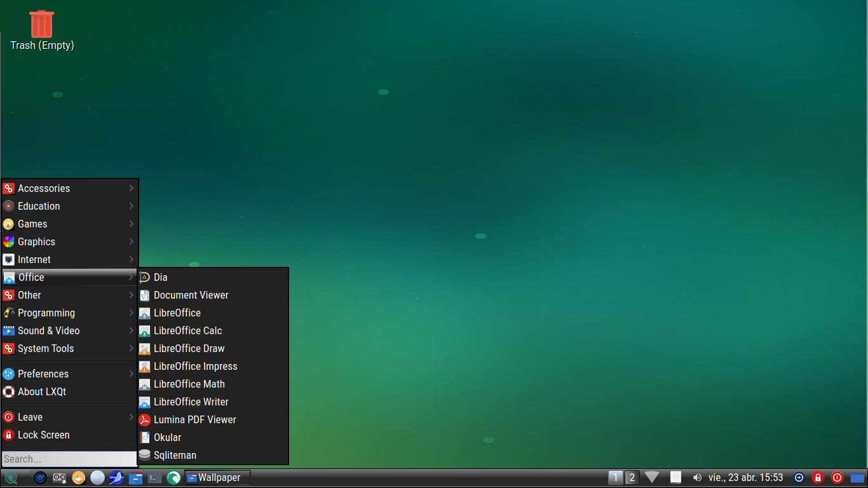Launch LibreOffice Calc
Image resolution: width=868 pixels, height=488 pixels.
(214, 330)
